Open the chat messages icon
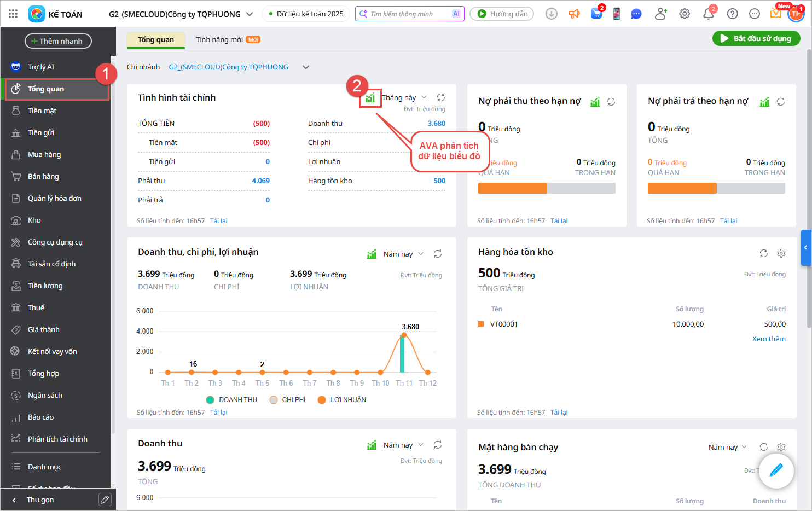 (x=636, y=14)
